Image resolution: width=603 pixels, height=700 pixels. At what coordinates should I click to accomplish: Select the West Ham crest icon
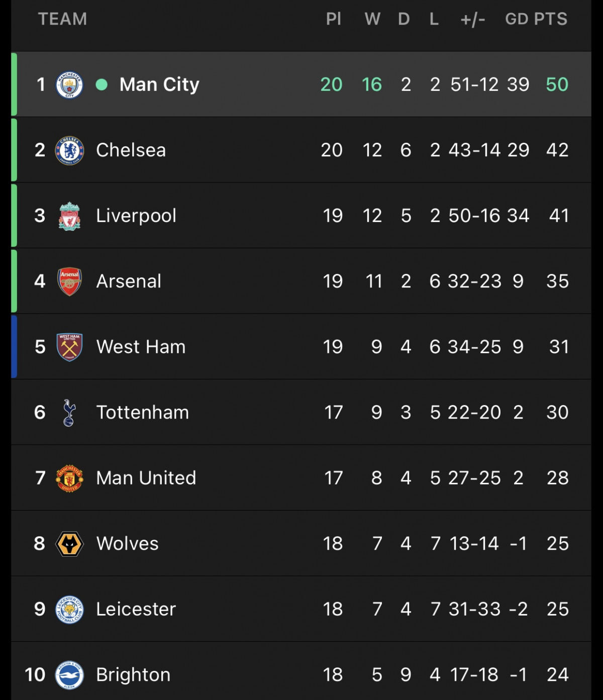tap(69, 347)
